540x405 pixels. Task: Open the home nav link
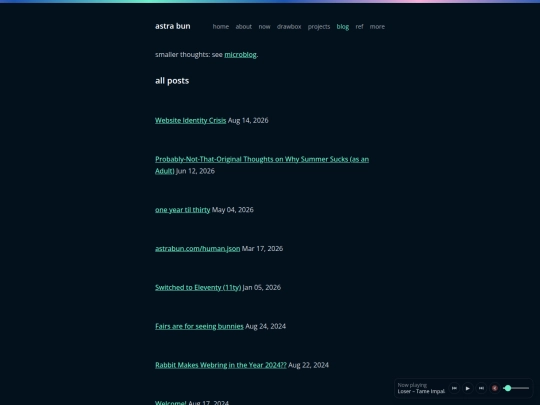point(221,27)
